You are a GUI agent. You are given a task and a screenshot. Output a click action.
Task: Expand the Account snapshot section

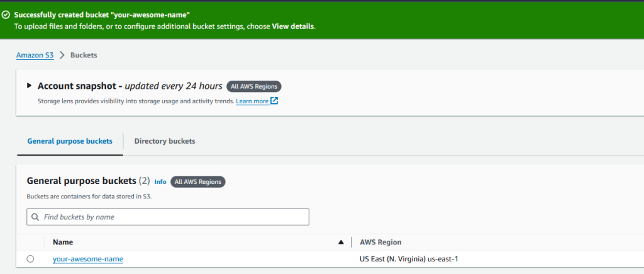29,86
